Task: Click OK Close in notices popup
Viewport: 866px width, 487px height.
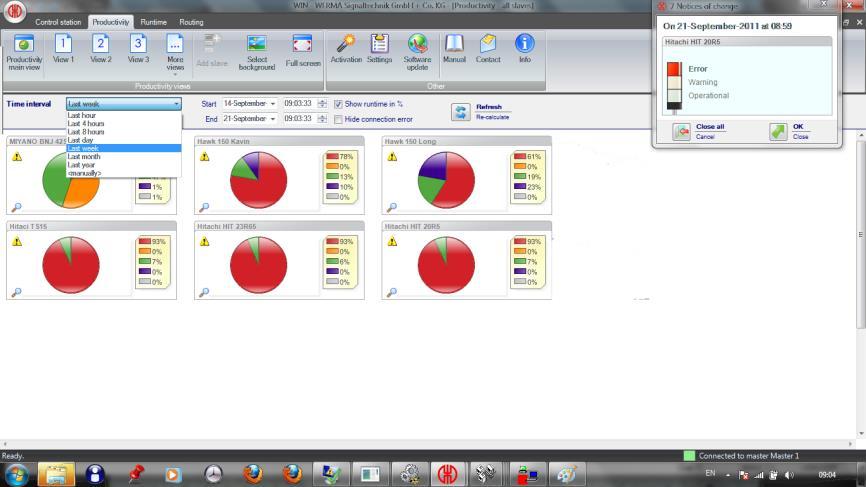Action: 789,131
